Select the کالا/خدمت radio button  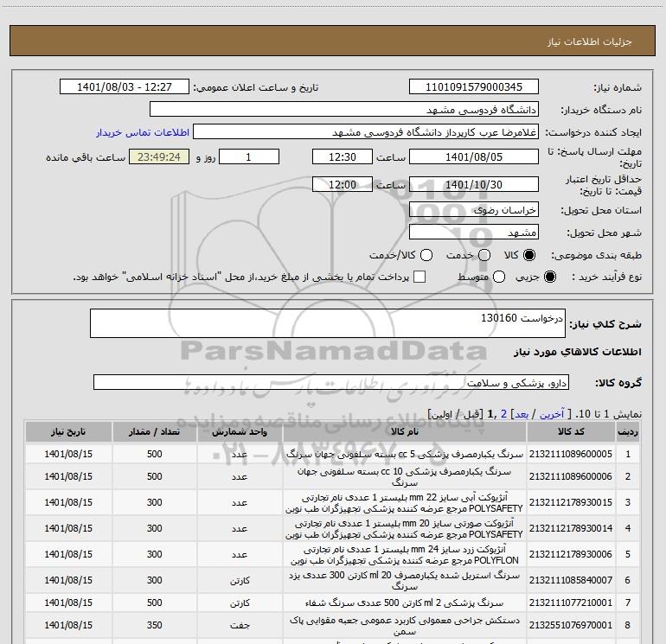[426, 255]
